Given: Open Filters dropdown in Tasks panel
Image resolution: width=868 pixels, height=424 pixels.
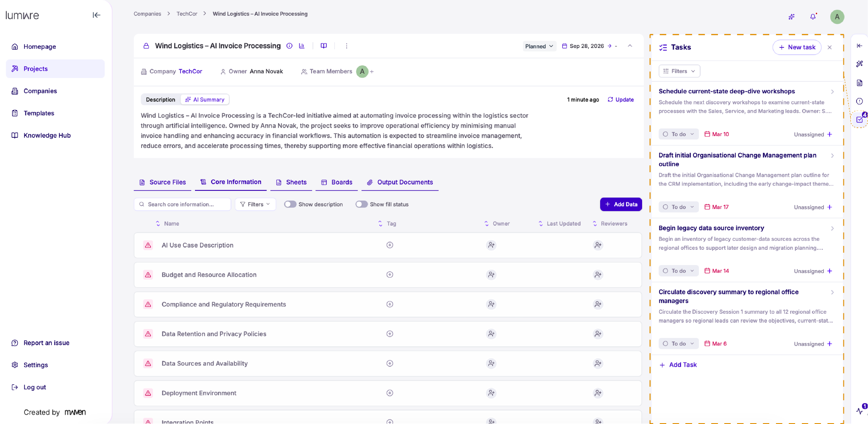Looking at the screenshot, I should coord(679,71).
